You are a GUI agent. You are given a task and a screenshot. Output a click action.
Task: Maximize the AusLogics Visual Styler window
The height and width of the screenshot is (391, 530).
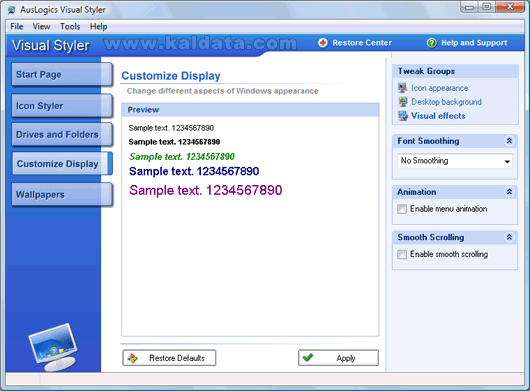point(486,7)
